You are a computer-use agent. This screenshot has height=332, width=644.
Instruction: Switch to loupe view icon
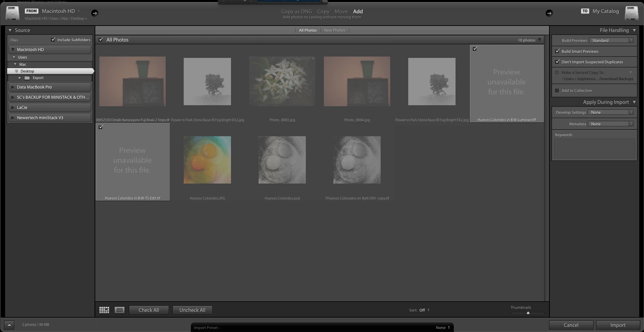(x=119, y=310)
